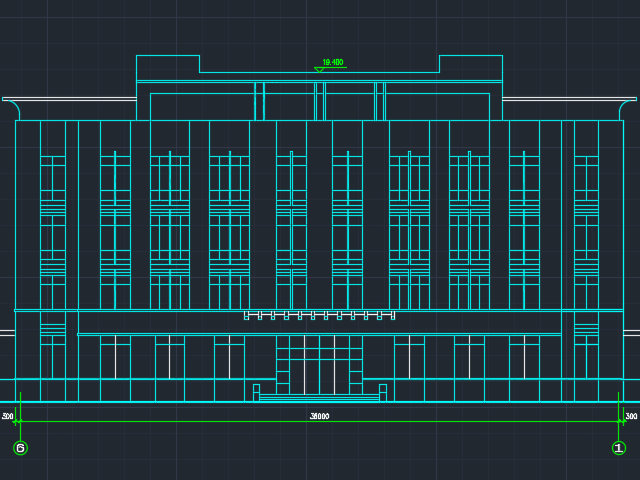640x480 pixels.
Task: Select the entrance steps below the door
Action: (x=319, y=398)
